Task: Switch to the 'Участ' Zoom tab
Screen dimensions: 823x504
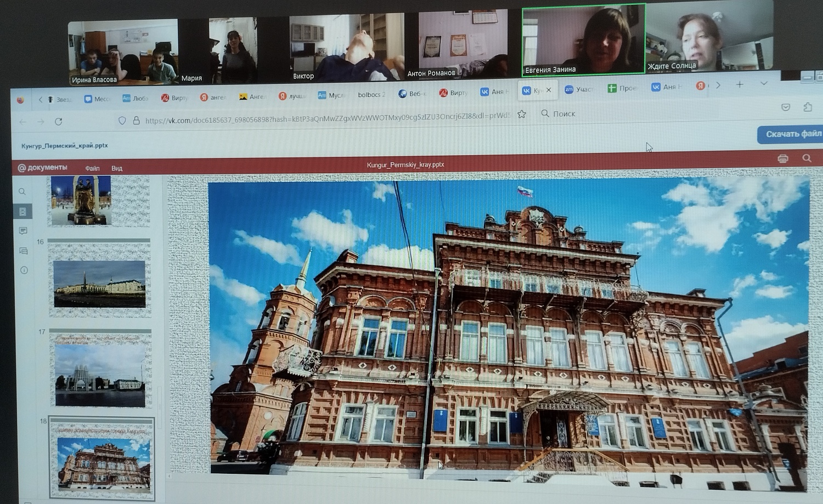Action: coord(579,89)
